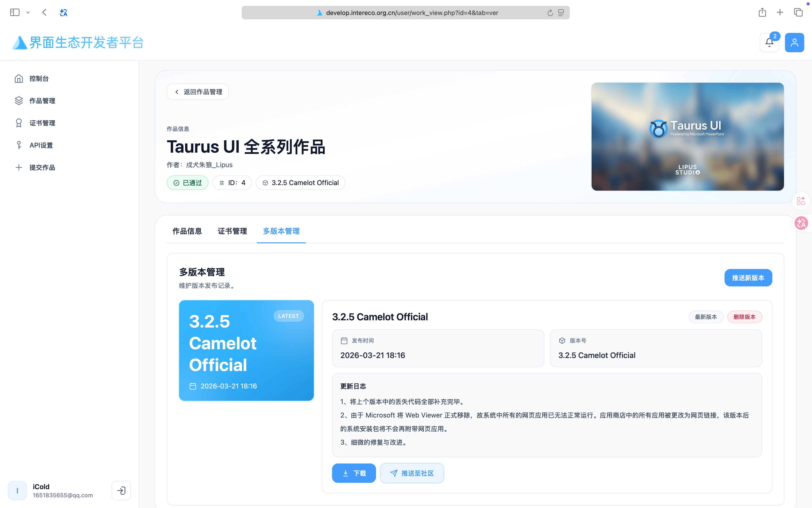Image resolution: width=812 pixels, height=508 pixels.
Task: Click the release time value 2026-03-21 18:16
Action: click(x=372, y=355)
